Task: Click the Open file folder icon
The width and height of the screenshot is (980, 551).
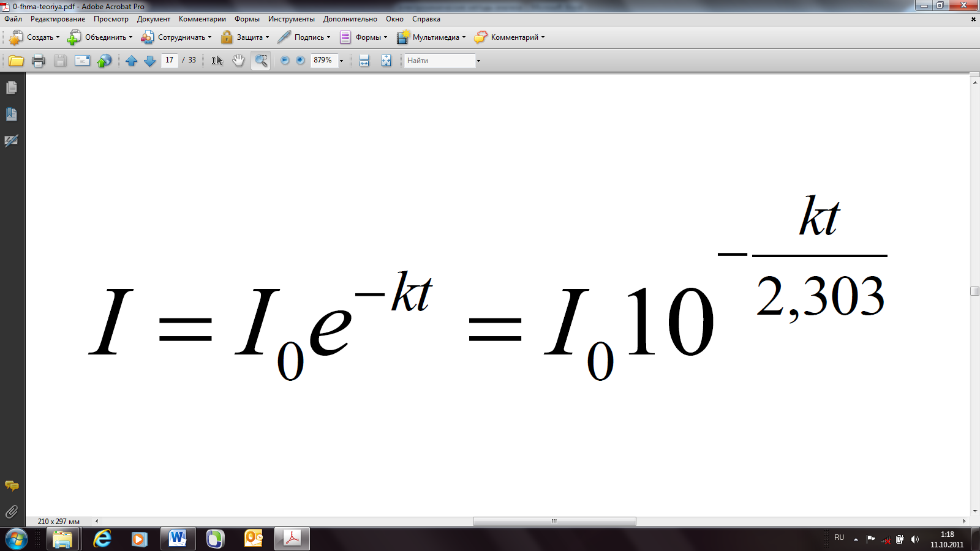Action: tap(16, 61)
